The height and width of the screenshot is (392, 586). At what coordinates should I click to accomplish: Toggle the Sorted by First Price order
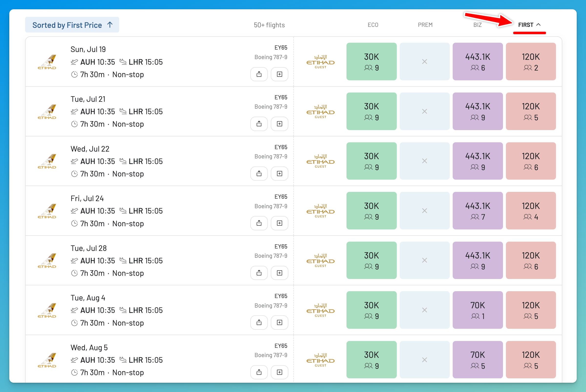[x=72, y=25]
